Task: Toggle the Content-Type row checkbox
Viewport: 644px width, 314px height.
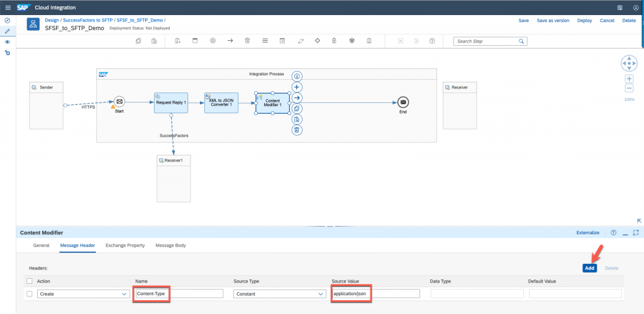Action: (29, 294)
